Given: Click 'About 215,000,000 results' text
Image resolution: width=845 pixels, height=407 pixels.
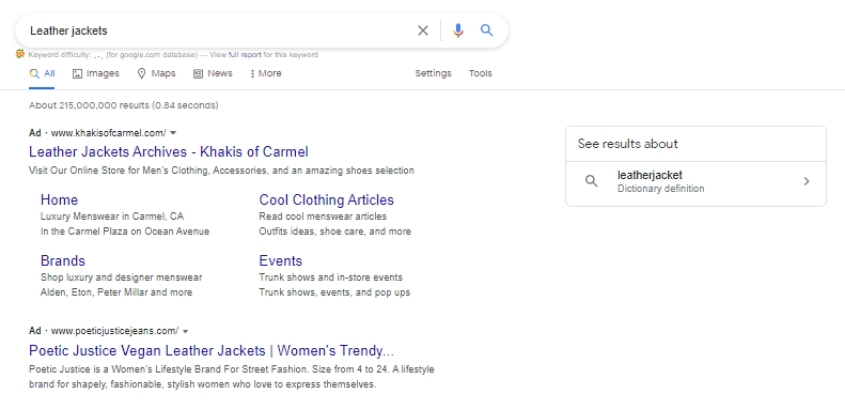Looking at the screenshot, I should coord(90,105).
